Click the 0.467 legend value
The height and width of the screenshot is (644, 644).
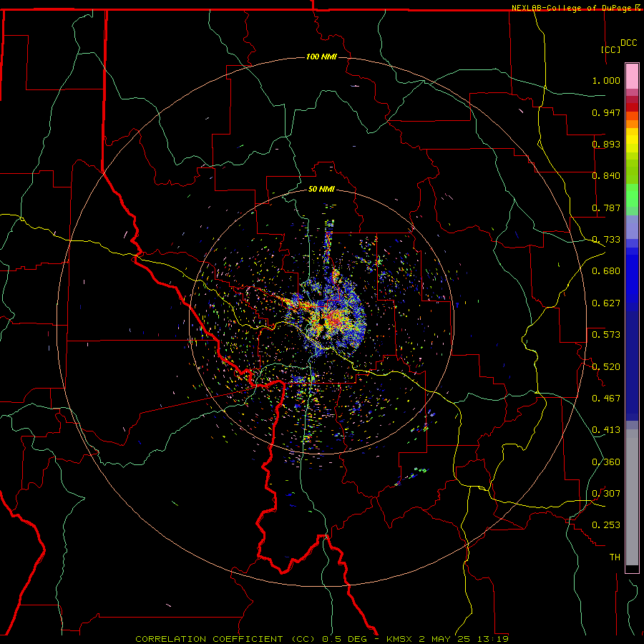606,399
